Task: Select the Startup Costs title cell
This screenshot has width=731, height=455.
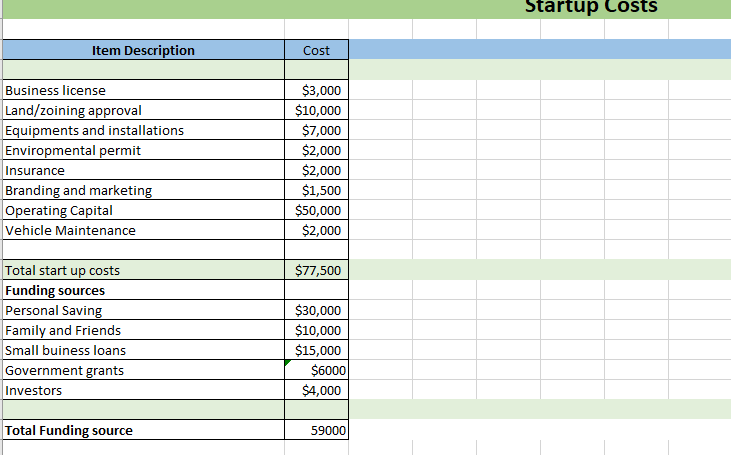Action: [592, 7]
